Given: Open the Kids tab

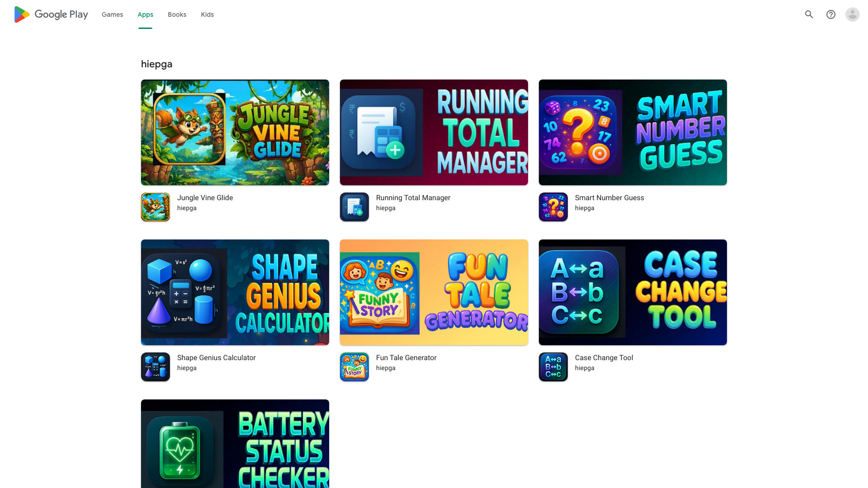Looking at the screenshot, I should [x=208, y=14].
